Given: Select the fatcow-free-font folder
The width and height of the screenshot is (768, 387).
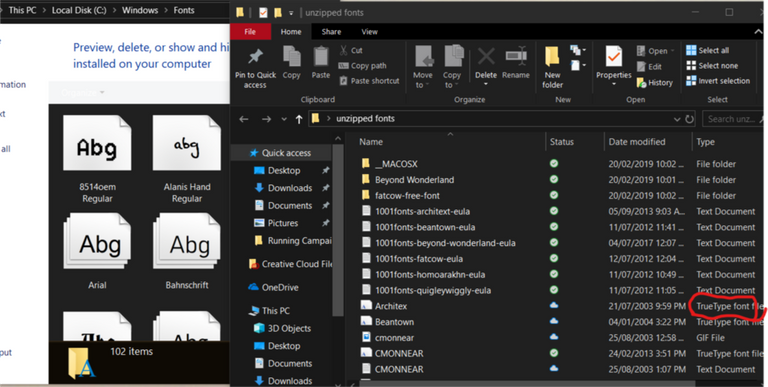Looking at the screenshot, I should [x=407, y=195].
